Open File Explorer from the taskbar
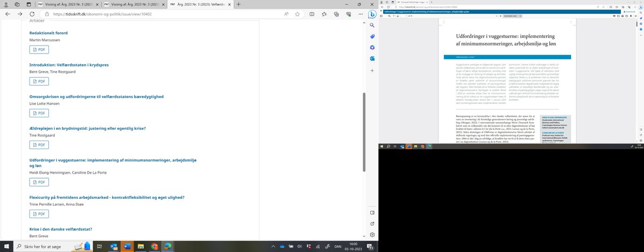 click(x=141, y=246)
